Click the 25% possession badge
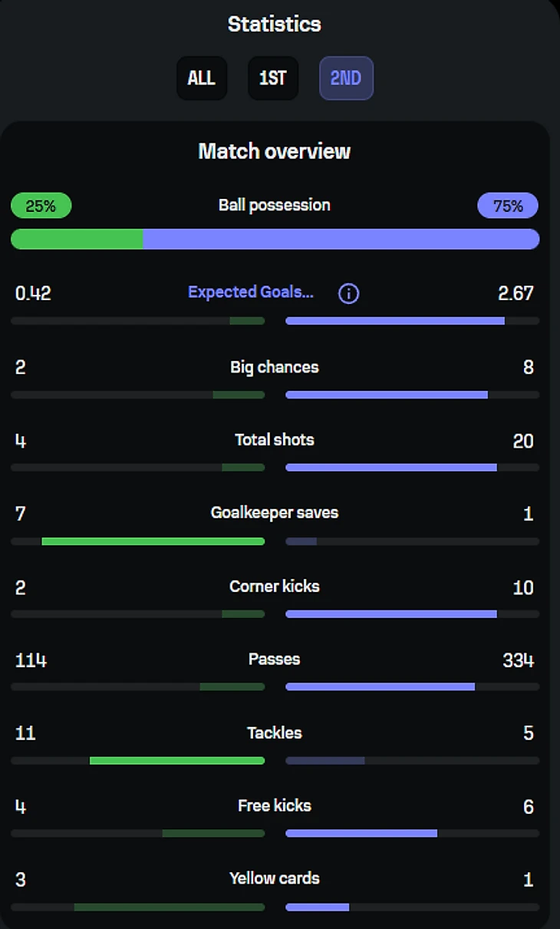560x929 pixels. [41, 206]
